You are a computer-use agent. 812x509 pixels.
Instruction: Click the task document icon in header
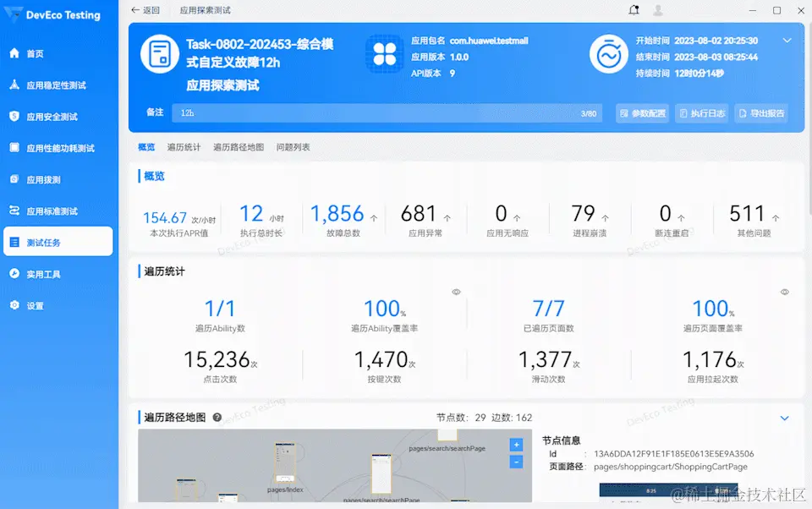pyautogui.click(x=160, y=54)
